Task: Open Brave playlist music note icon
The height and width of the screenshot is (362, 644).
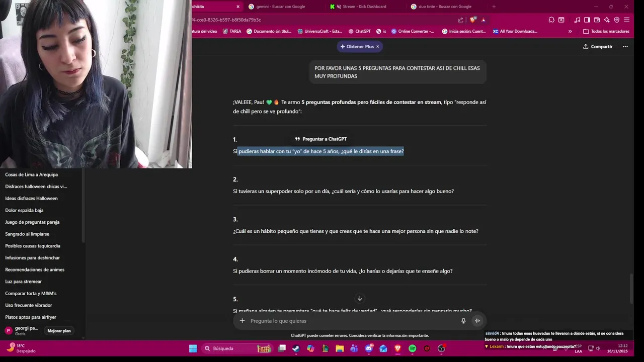Action: click(577, 20)
